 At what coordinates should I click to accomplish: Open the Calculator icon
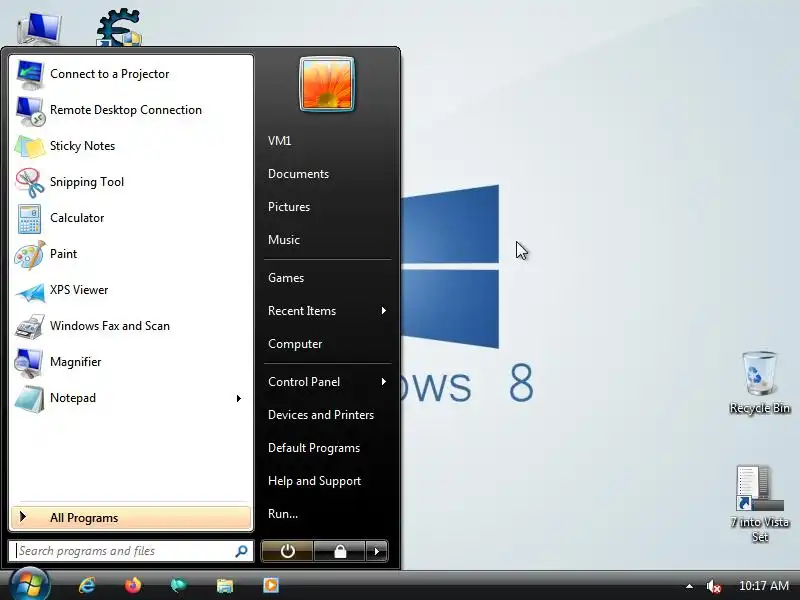click(29, 219)
